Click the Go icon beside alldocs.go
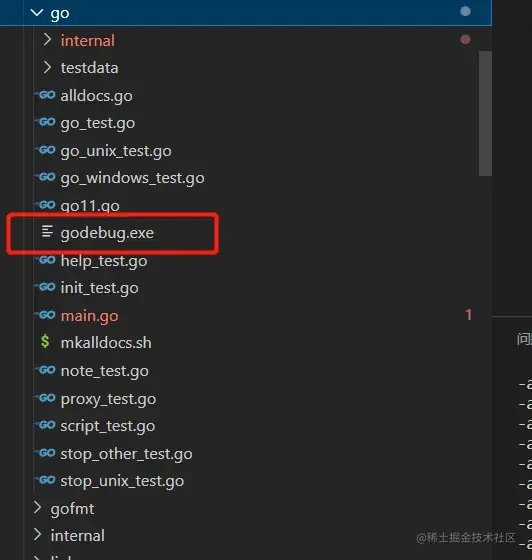The width and height of the screenshot is (532, 560). 46,95
